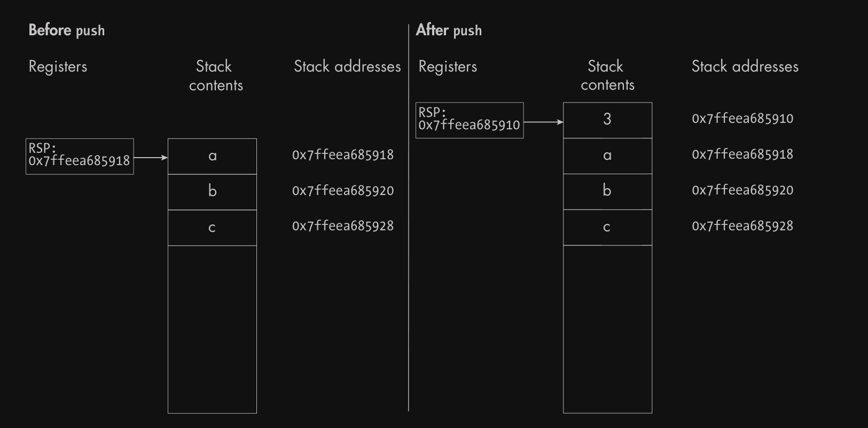
Task: Click address 0x7ffeea685928 in Before push
Action: coord(343,226)
